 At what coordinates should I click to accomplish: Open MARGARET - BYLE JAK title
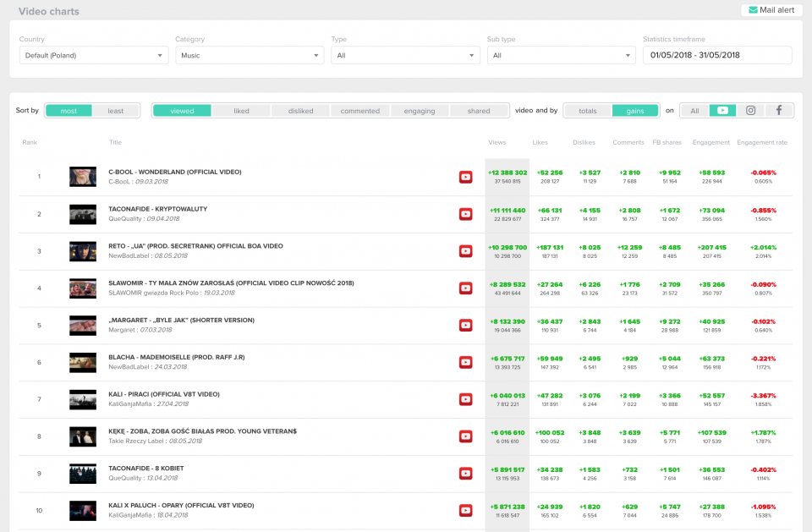click(181, 321)
